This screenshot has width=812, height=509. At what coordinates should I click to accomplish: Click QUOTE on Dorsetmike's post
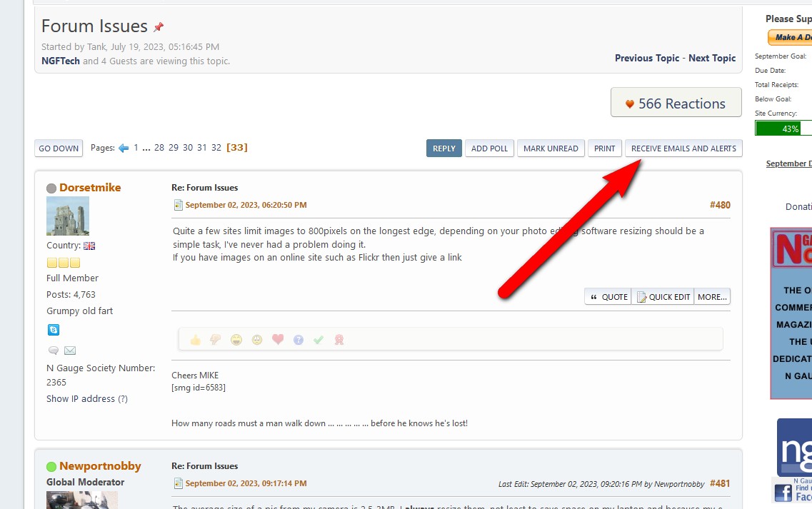608,297
